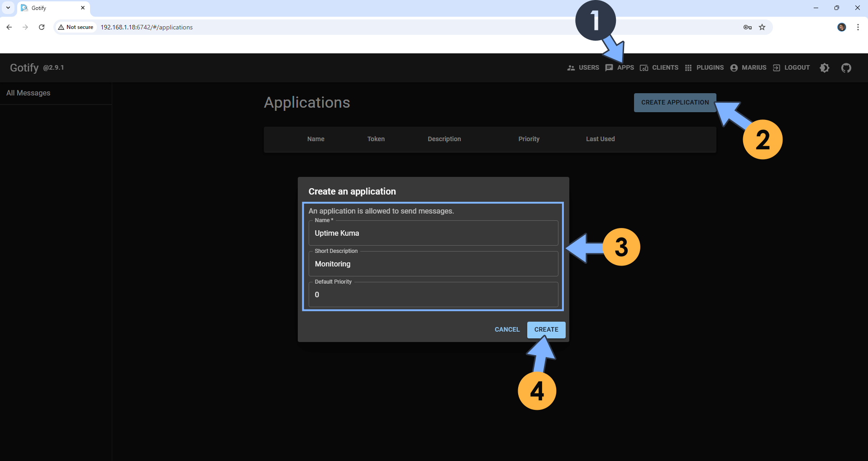Confirm with the Create button
The width and height of the screenshot is (868, 461).
tap(546, 330)
